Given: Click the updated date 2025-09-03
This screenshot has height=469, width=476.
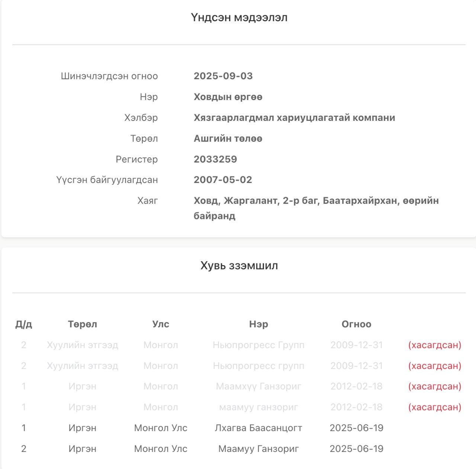Looking at the screenshot, I should [x=223, y=76].
